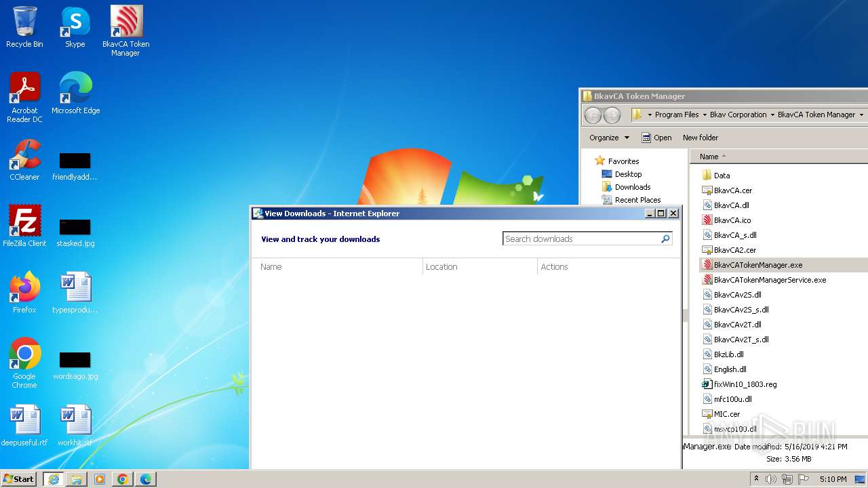Open the Recycle Bin desktop icon

click(x=24, y=27)
